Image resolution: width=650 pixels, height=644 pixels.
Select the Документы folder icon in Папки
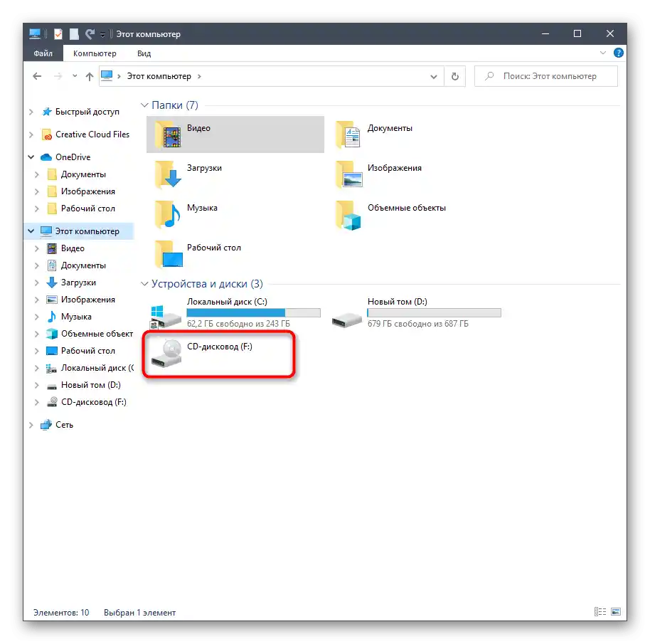click(x=348, y=135)
